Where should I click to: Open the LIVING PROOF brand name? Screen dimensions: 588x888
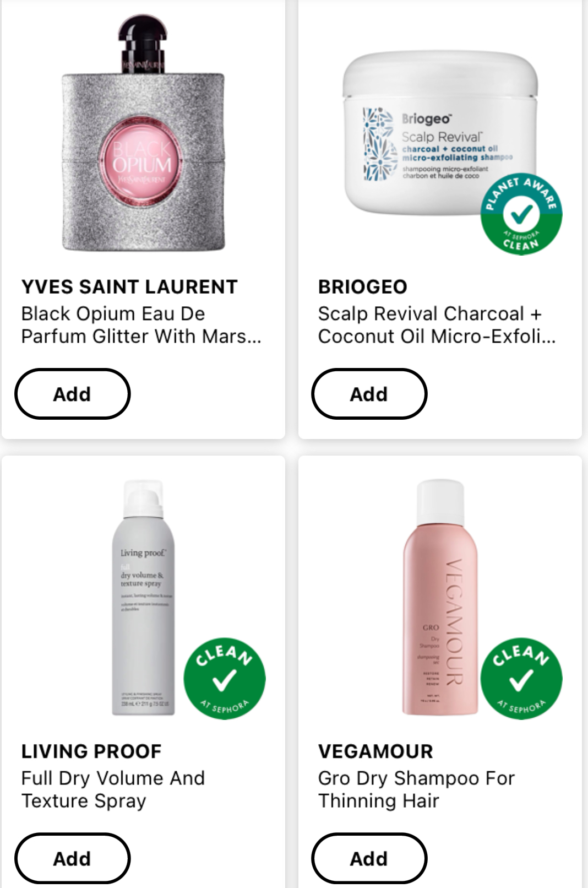tap(91, 751)
